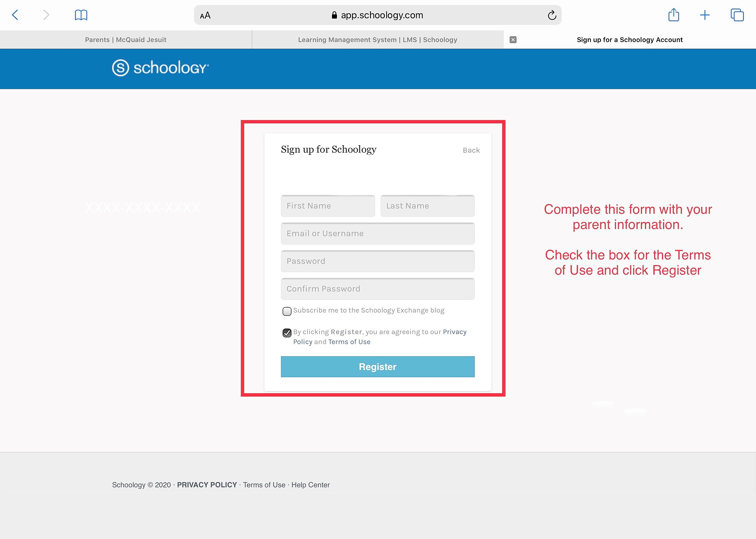Image resolution: width=756 pixels, height=539 pixels.
Task: Open Help Center in the footer
Action: (310, 485)
